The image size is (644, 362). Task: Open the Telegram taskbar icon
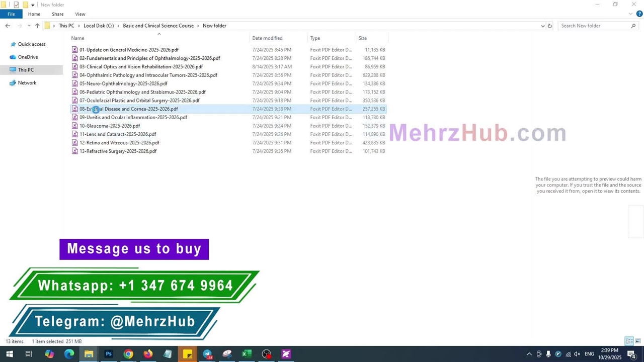click(207, 354)
